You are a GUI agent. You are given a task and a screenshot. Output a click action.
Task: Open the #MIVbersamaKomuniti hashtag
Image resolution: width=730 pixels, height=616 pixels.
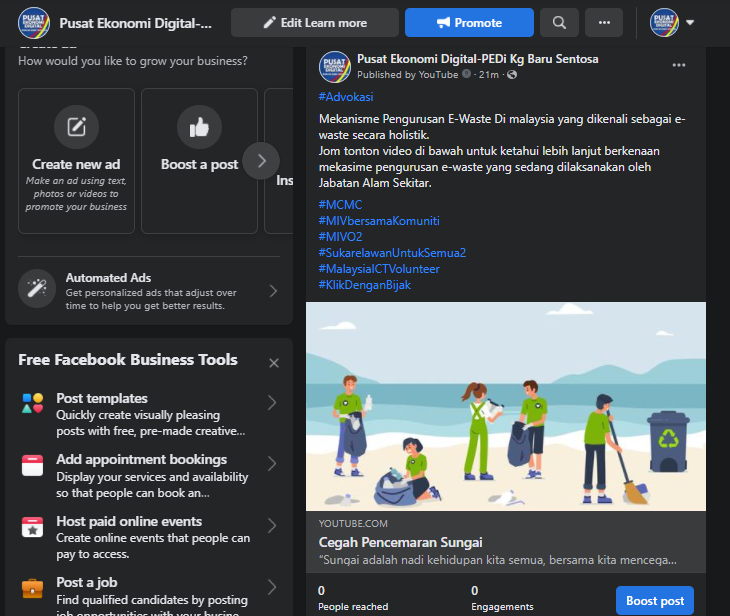(379, 221)
